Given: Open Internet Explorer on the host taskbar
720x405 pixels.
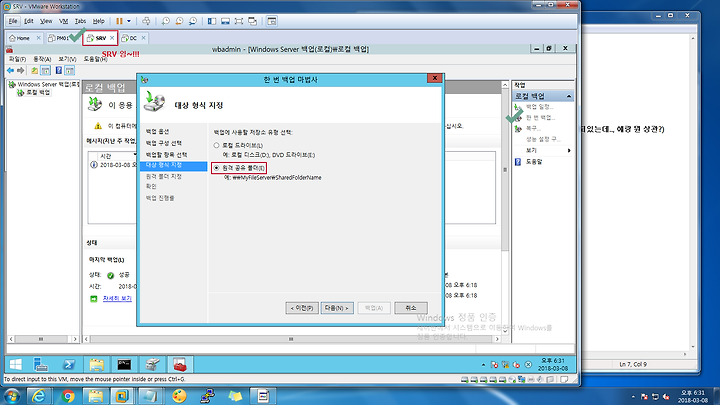Looking at the screenshot, I should [39, 396].
